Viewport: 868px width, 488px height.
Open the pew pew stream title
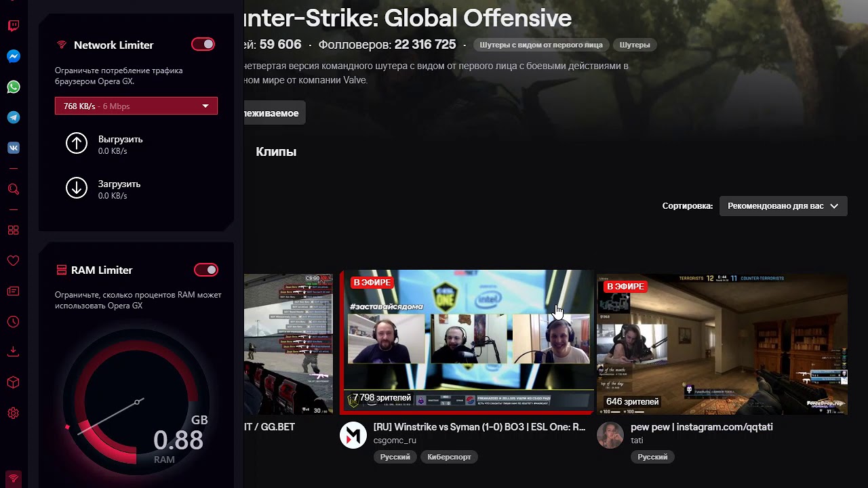coord(702,427)
